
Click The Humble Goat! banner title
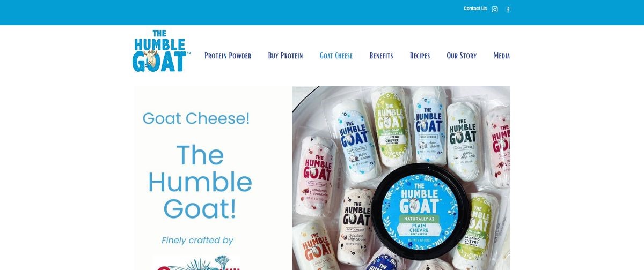click(200, 182)
